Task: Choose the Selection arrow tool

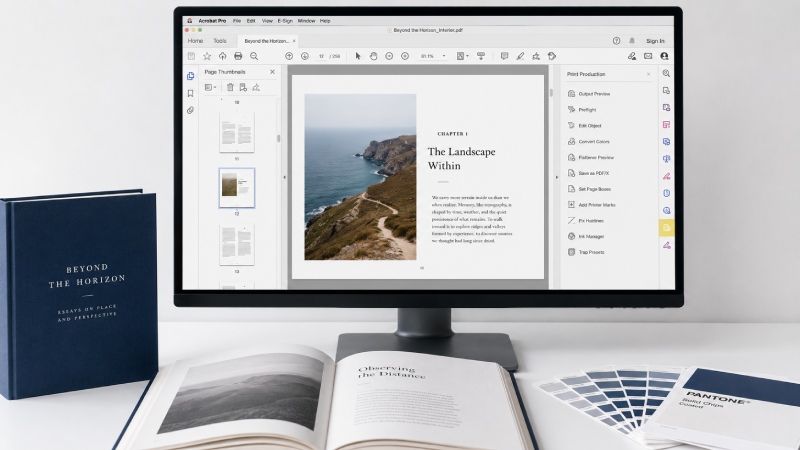Action: tap(358, 56)
